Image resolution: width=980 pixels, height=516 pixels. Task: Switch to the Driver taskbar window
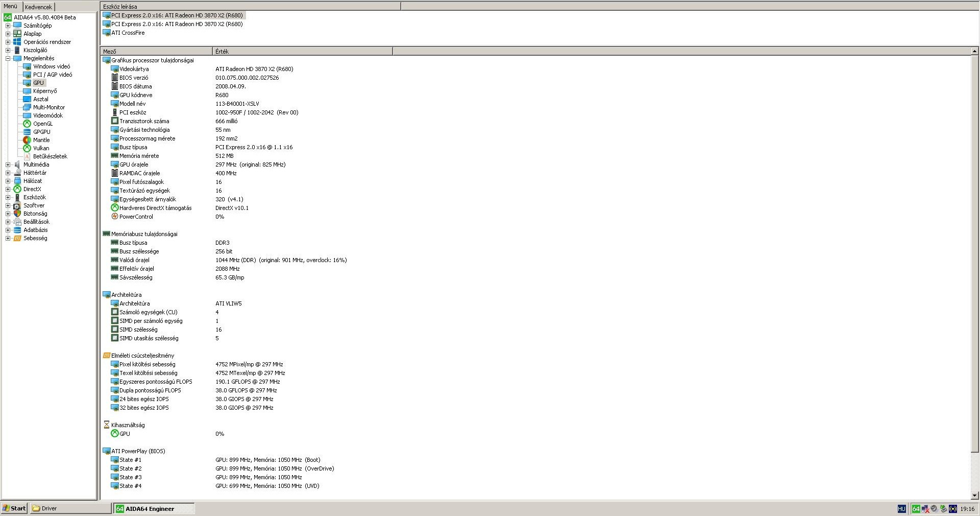pyautogui.click(x=70, y=508)
